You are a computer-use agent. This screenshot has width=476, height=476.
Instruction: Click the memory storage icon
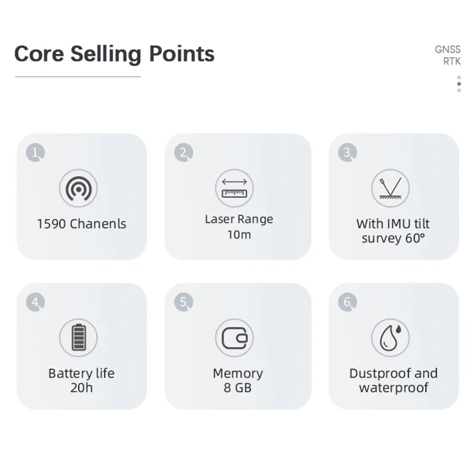click(234, 337)
